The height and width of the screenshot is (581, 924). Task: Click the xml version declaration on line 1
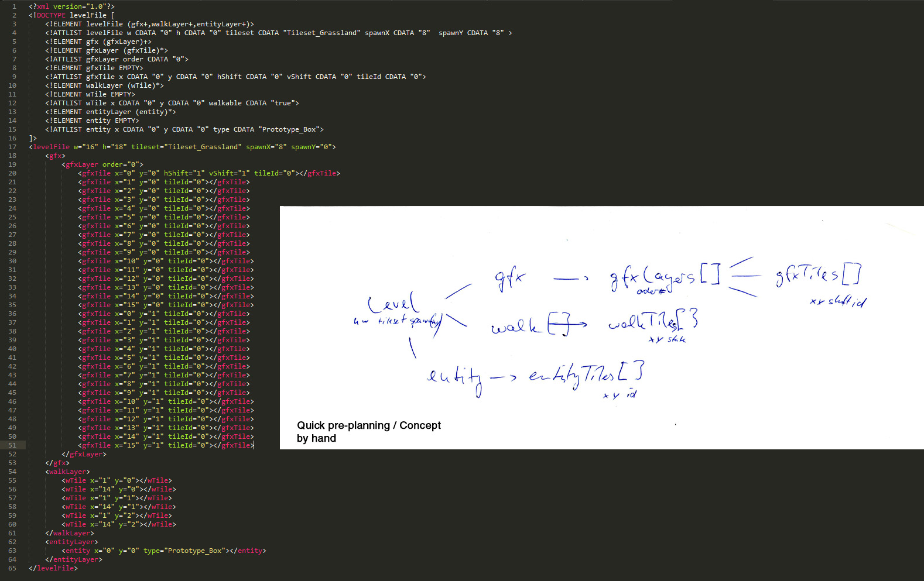pos(71,6)
